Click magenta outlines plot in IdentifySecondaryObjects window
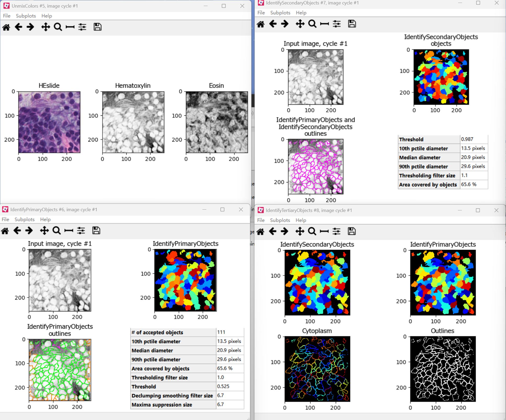The width and height of the screenshot is (506, 420). (316, 166)
